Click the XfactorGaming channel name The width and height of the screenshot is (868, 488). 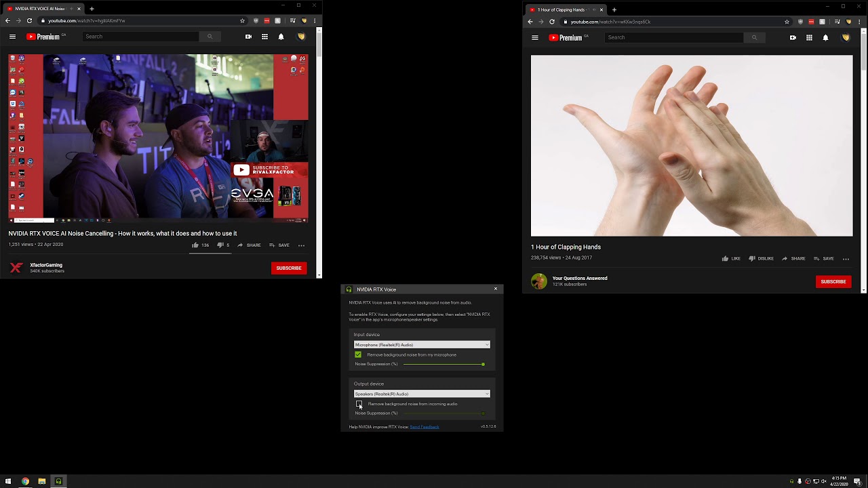point(46,265)
